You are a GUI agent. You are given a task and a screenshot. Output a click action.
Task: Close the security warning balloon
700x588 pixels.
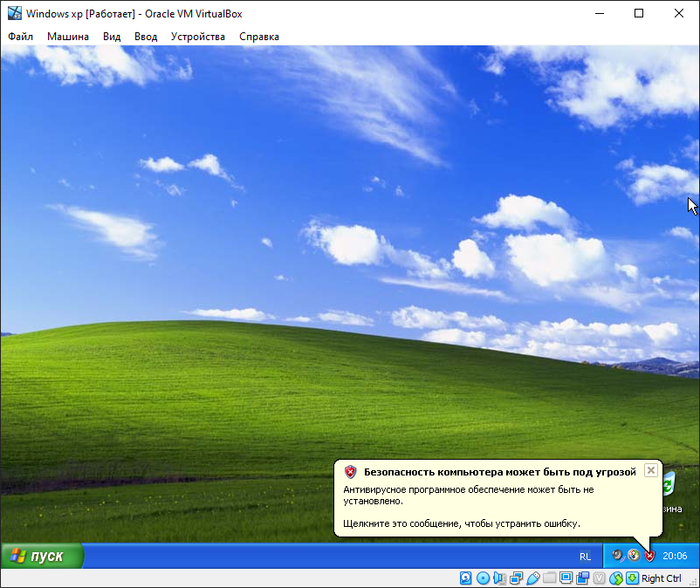click(651, 470)
